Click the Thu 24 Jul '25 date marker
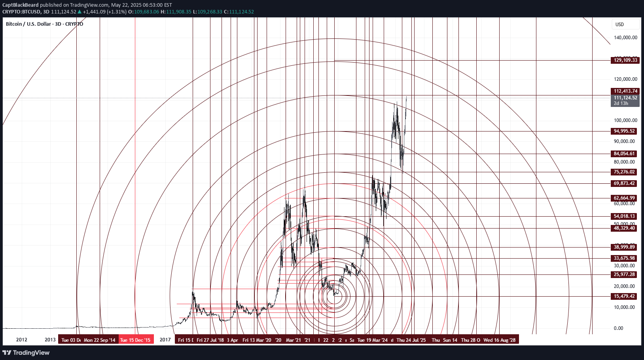 [411, 339]
